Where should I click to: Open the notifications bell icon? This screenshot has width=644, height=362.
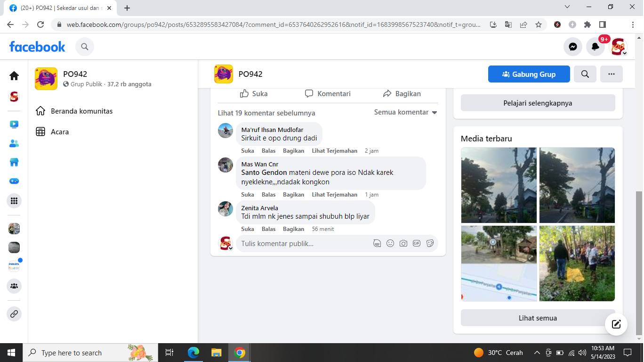coord(596,47)
